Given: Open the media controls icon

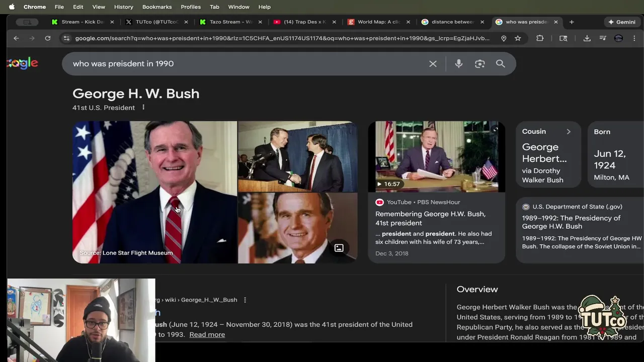Looking at the screenshot, I should click(603, 38).
